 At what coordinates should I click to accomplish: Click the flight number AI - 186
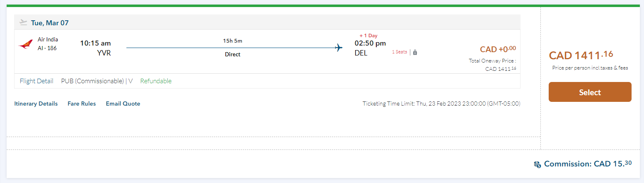click(x=47, y=48)
